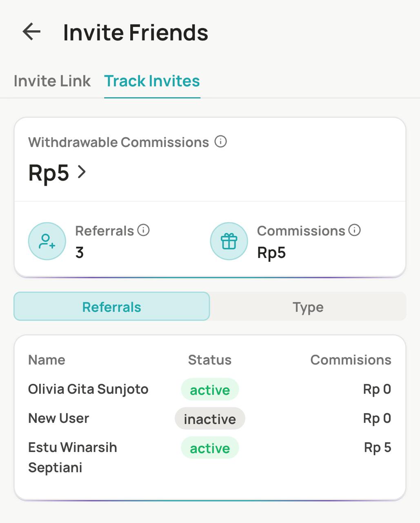The width and height of the screenshot is (420, 523).
Task: Tap the Rp5 withdrawable amount
Action: coord(49,172)
